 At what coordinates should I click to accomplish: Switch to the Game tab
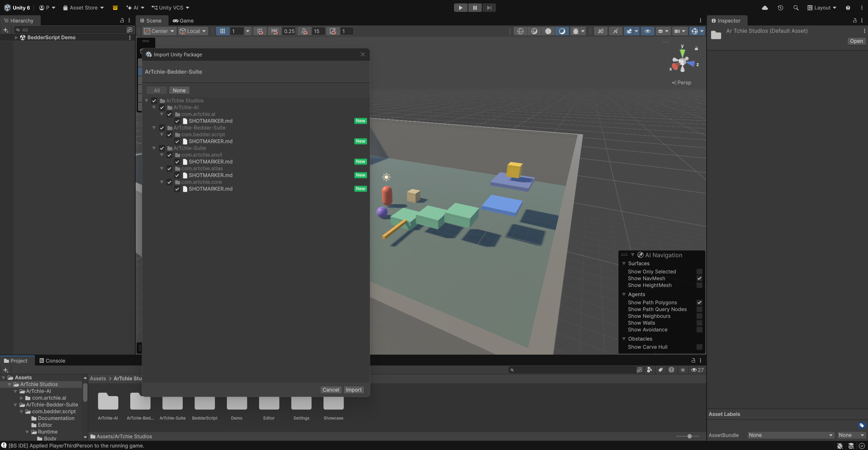[x=183, y=21]
